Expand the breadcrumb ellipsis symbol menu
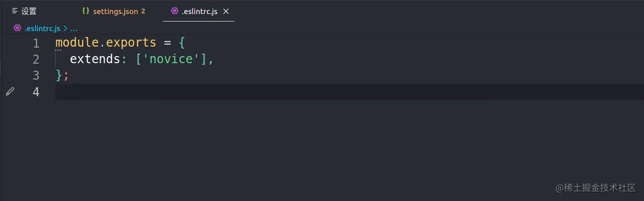The width and height of the screenshot is (644, 201). (x=74, y=29)
